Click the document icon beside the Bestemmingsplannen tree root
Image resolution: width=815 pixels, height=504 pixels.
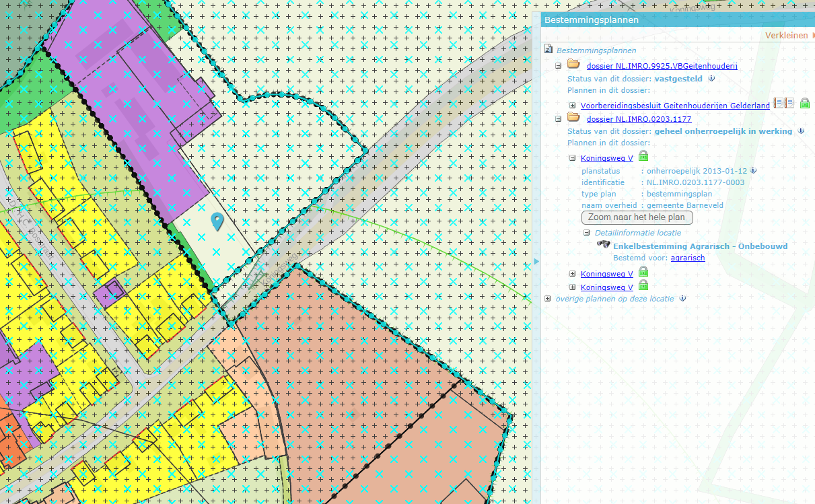548,50
